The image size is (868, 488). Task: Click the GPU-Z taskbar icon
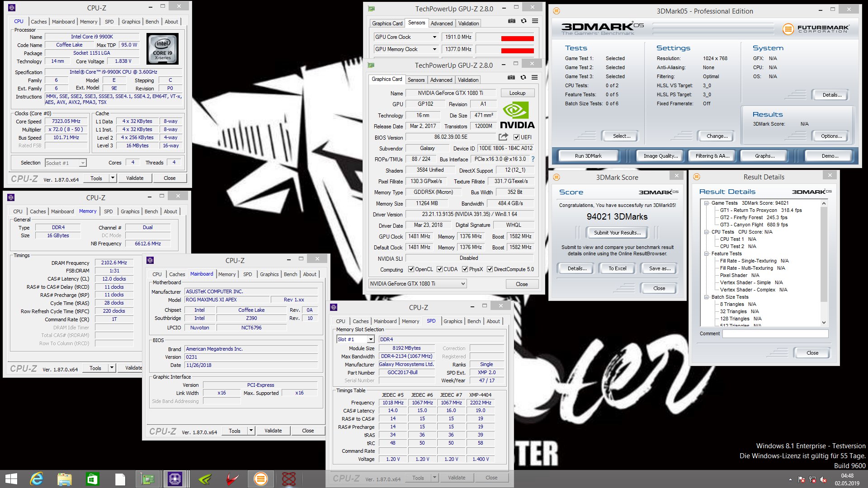point(148,479)
